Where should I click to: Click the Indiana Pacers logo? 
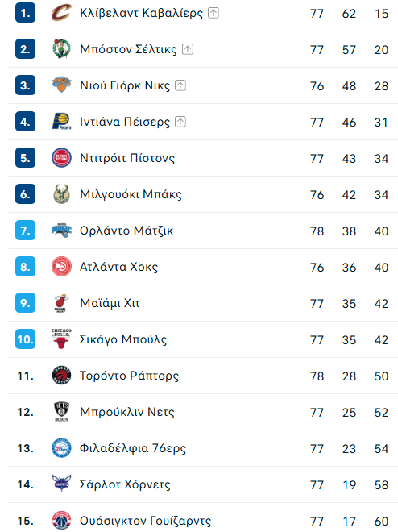tap(61, 122)
